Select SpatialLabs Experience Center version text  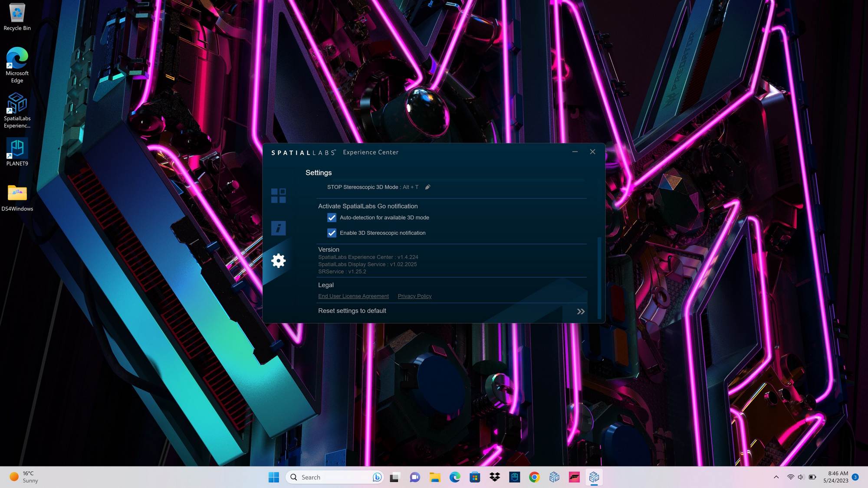tap(368, 257)
